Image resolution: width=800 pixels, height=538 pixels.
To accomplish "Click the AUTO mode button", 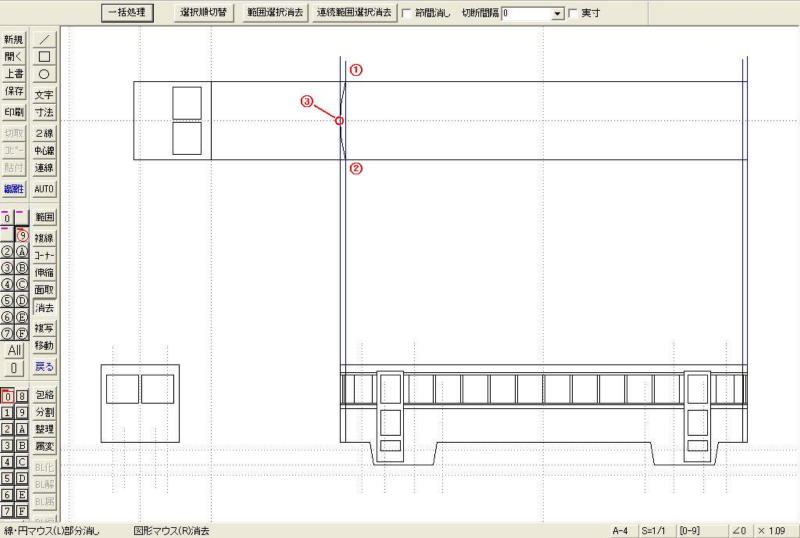I will 44,189.
